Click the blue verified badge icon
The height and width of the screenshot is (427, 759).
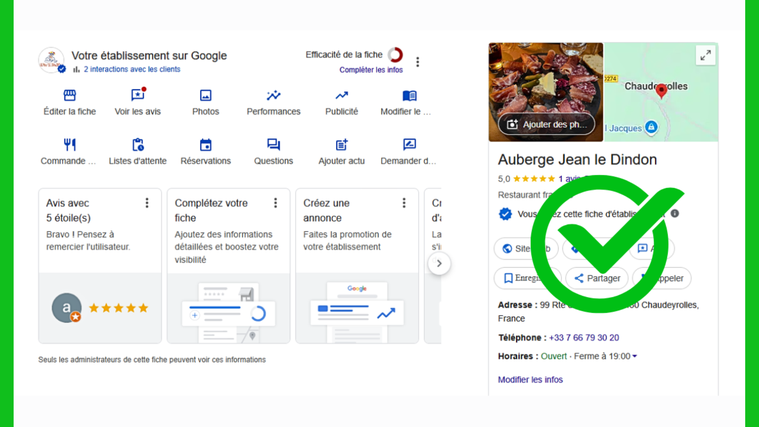(x=505, y=214)
